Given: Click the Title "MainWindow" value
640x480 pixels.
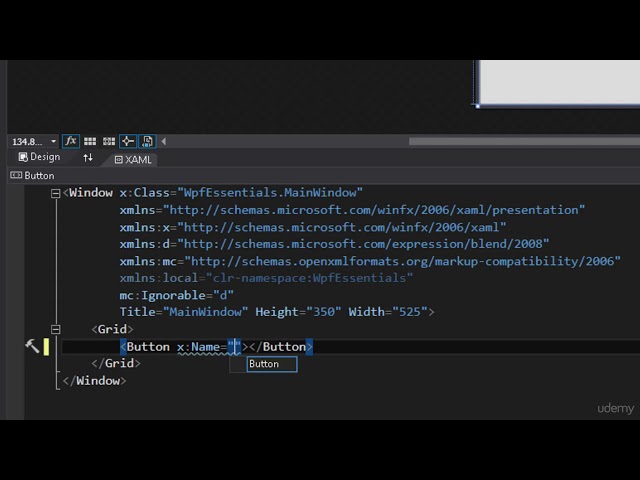Looking at the screenshot, I should click(x=205, y=312).
